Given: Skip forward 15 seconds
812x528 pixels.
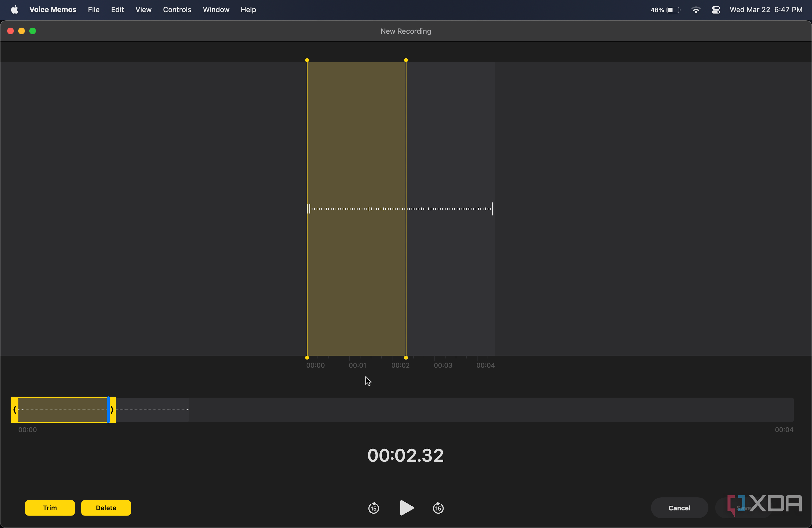Looking at the screenshot, I should click(438, 508).
